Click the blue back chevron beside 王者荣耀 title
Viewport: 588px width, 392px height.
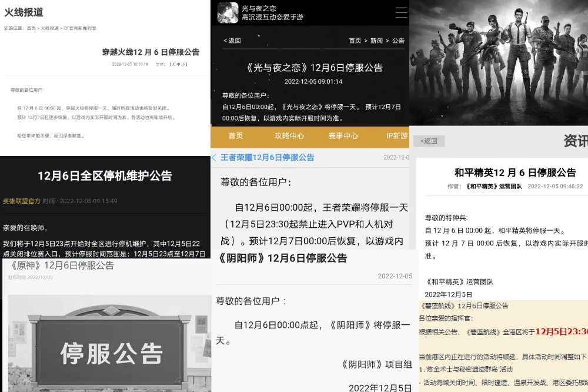point(214,158)
